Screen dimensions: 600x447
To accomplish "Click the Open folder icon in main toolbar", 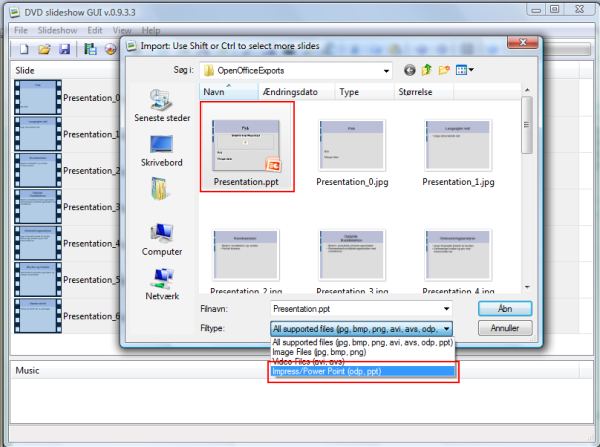I will [44, 49].
